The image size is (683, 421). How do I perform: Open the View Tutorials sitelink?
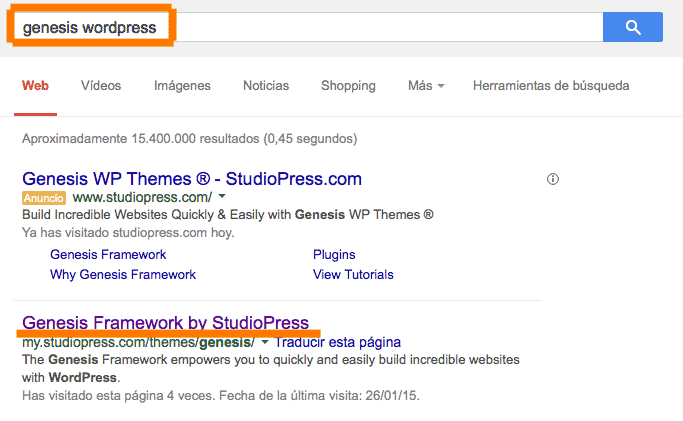(353, 275)
